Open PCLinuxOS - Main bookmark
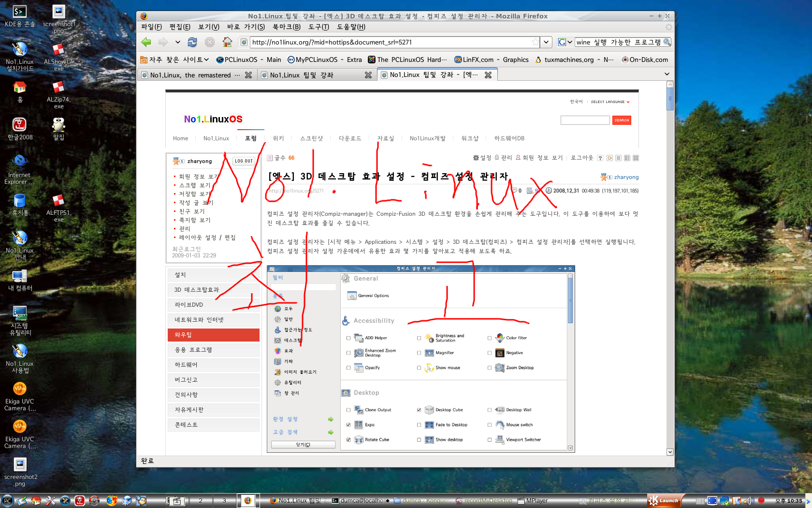 (248, 60)
